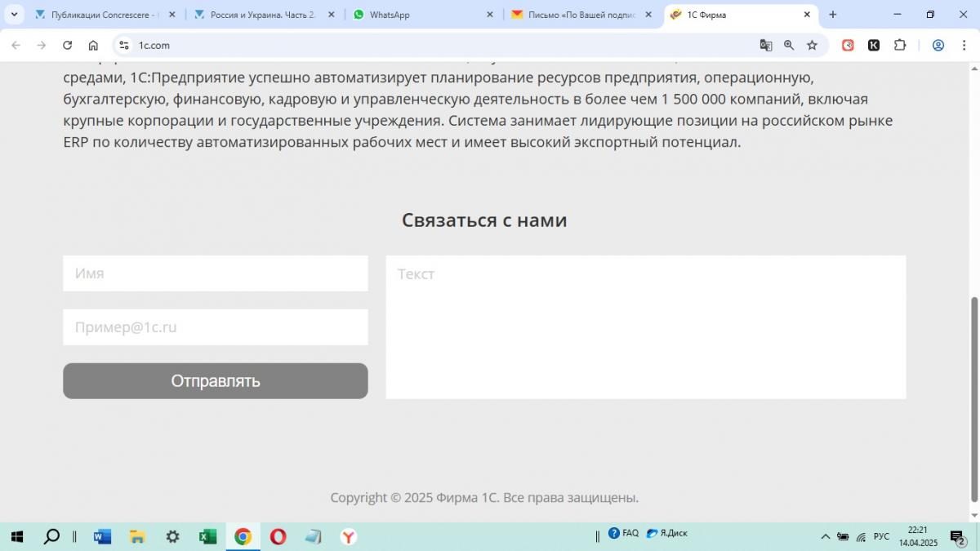Viewport: 980px width, 551px height.
Task: Launch Excel from the taskbar
Action: coord(207,536)
